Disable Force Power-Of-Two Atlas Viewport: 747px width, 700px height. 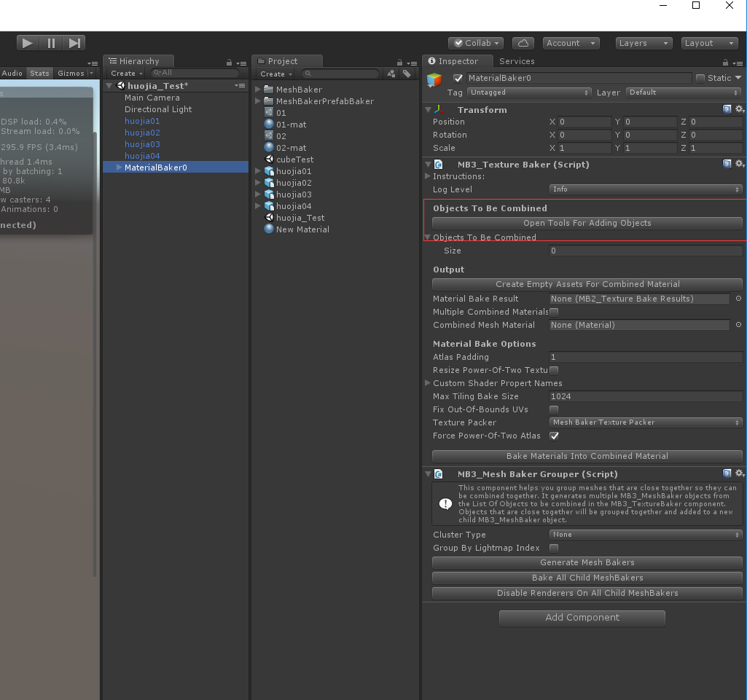pos(554,436)
